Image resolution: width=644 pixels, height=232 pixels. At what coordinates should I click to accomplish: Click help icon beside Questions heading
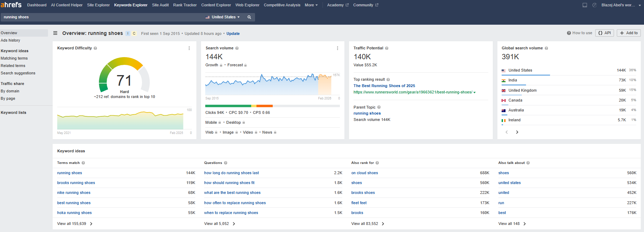coord(226,163)
